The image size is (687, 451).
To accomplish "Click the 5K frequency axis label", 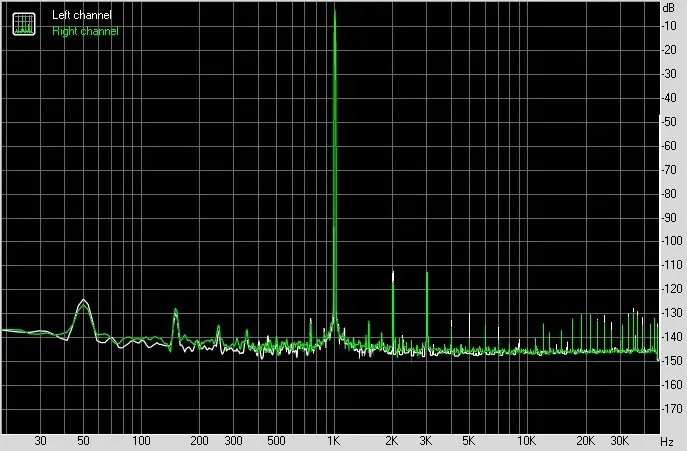I will 468,440.
